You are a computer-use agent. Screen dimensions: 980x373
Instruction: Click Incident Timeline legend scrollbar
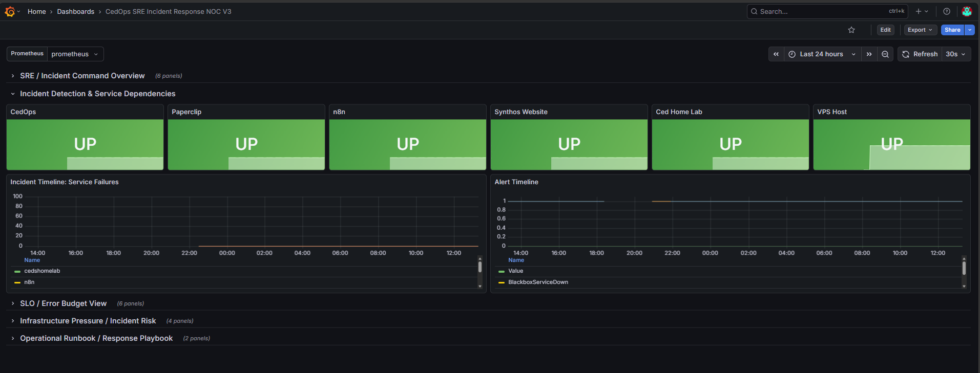[480, 267]
